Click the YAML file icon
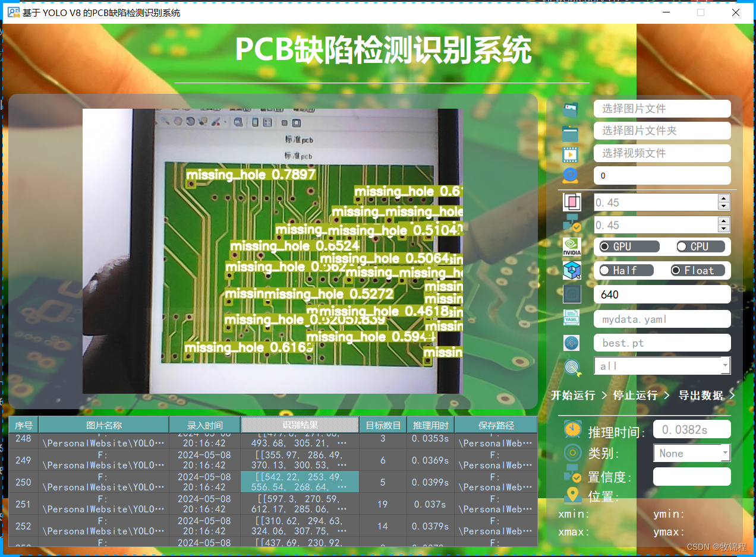 tap(572, 318)
